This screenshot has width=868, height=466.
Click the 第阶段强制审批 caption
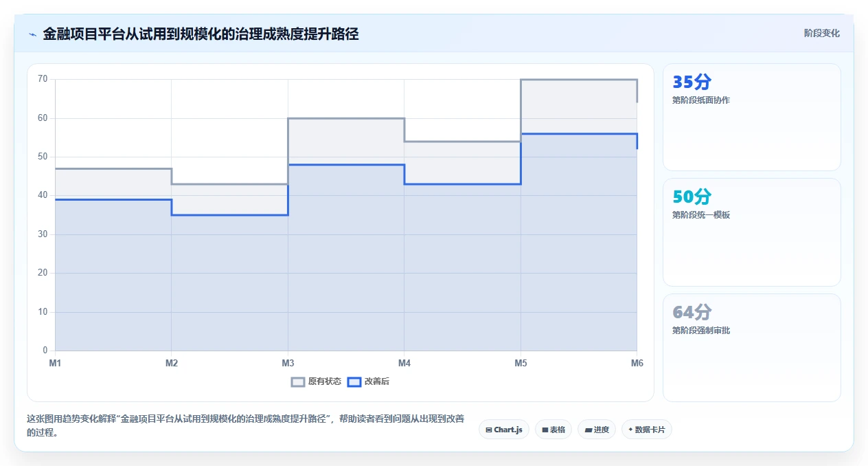pos(701,331)
